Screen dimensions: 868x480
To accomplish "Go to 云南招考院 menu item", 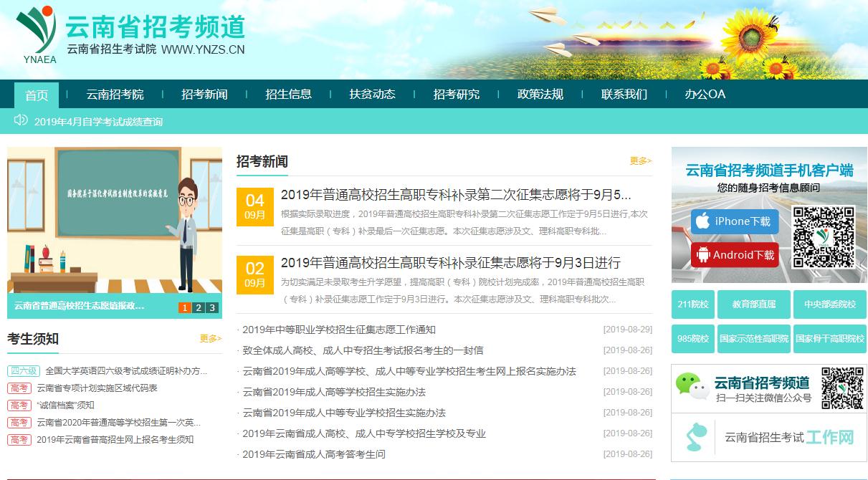I will pyautogui.click(x=115, y=95).
